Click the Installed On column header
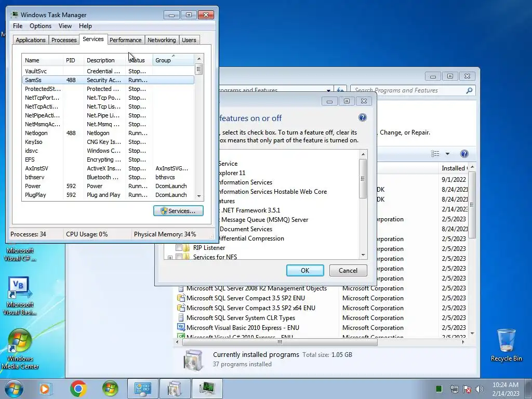This screenshot has height=399, width=532. point(454,168)
